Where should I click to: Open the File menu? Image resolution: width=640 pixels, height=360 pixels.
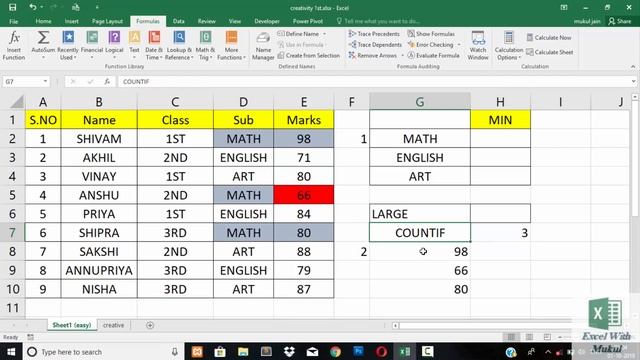pos(13,21)
